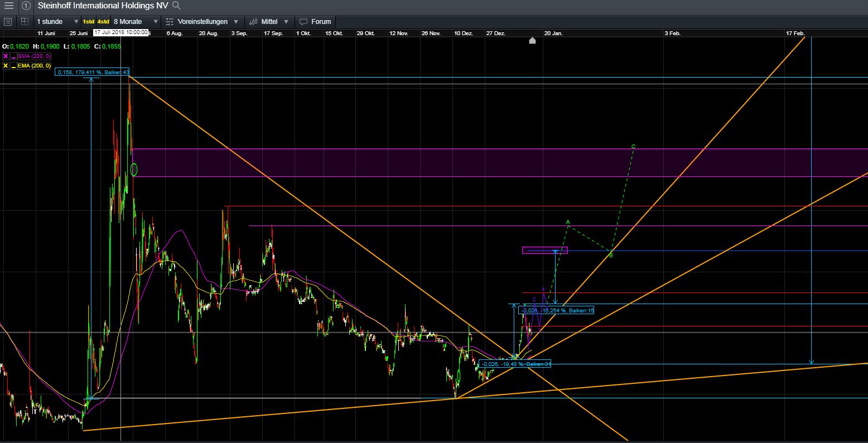868x443 pixels.
Task: Select the green 'A' projection label
Action: (x=568, y=222)
